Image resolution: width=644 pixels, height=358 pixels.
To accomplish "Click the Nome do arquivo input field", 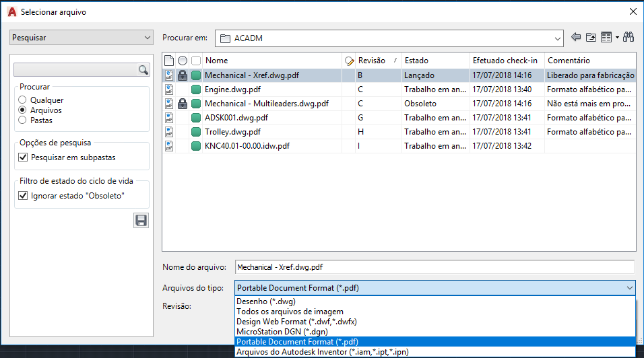I will (435, 267).
